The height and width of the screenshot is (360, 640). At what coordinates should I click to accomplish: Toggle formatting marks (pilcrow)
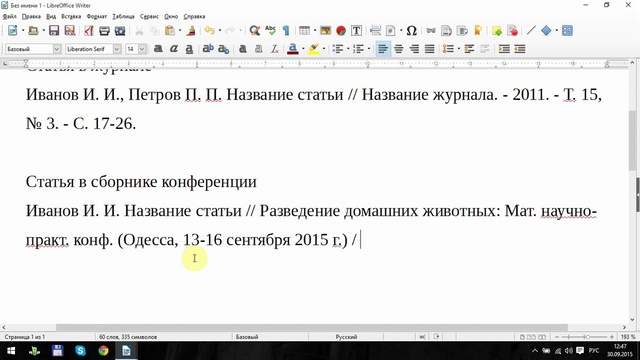click(x=286, y=31)
